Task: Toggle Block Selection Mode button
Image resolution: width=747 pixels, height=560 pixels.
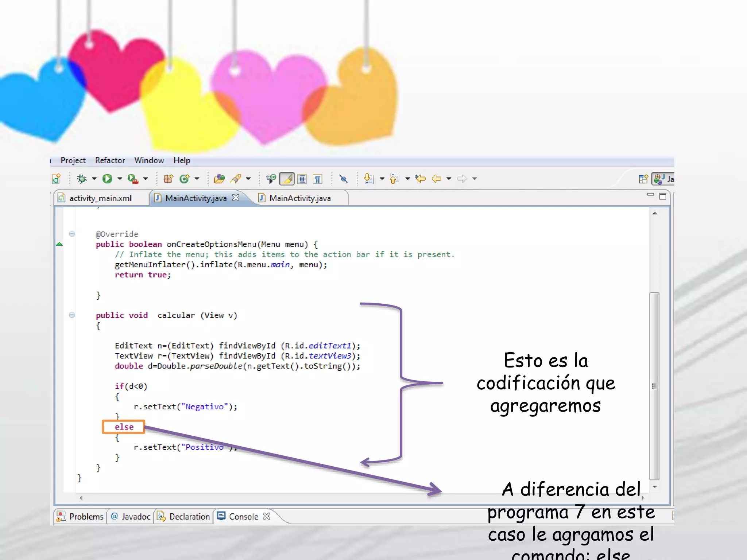Action: [302, 179]
